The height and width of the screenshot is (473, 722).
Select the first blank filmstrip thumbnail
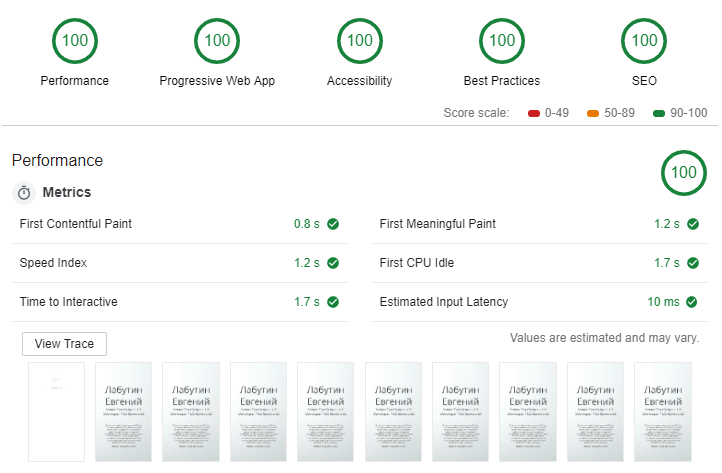[x=56, y=411]
